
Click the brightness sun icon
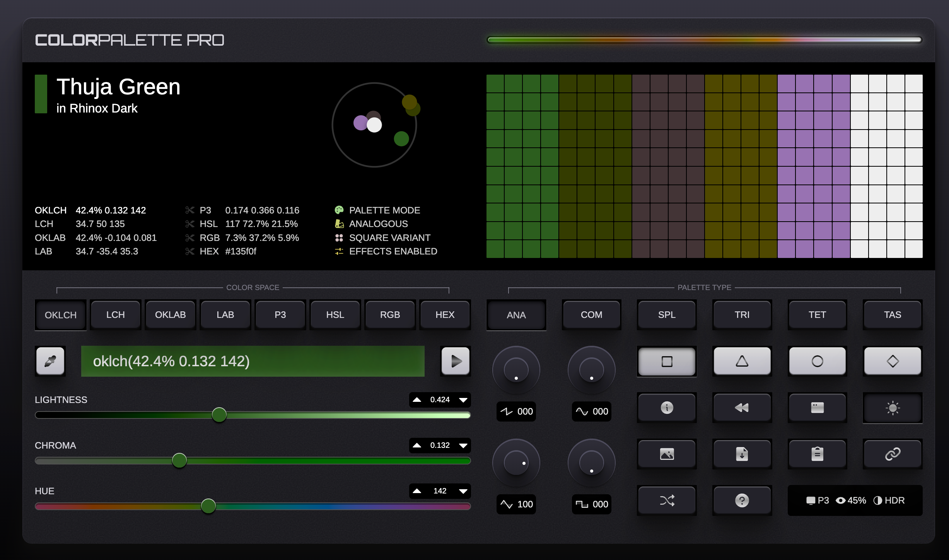pos(892,408)
